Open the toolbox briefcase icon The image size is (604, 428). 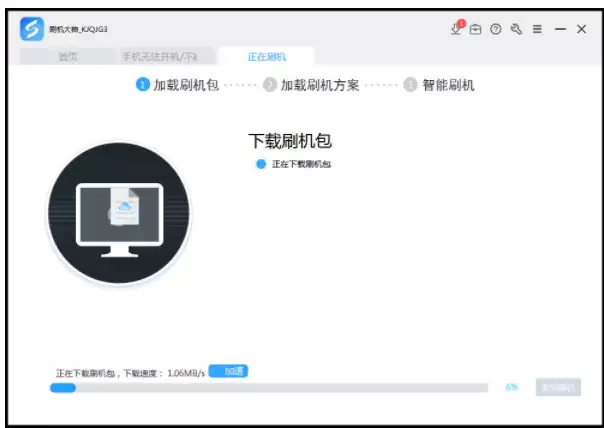475,29
